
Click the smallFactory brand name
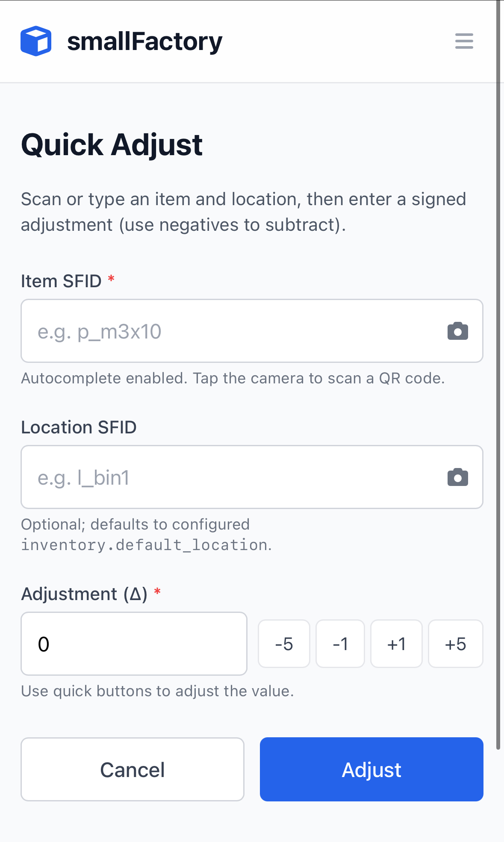click(145, 41)
